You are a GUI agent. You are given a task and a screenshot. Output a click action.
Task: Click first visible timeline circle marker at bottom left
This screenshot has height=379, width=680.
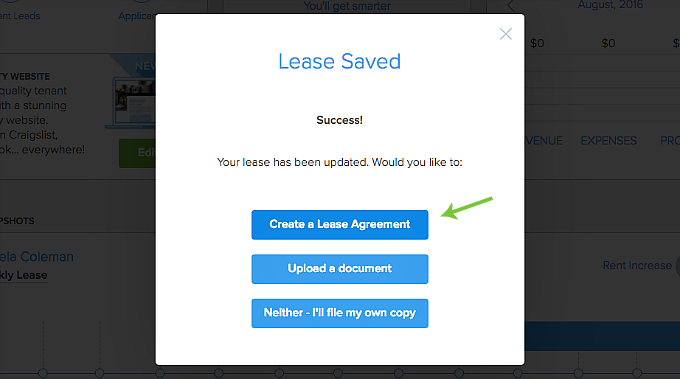pyautogui.click(x=42, y=373)
